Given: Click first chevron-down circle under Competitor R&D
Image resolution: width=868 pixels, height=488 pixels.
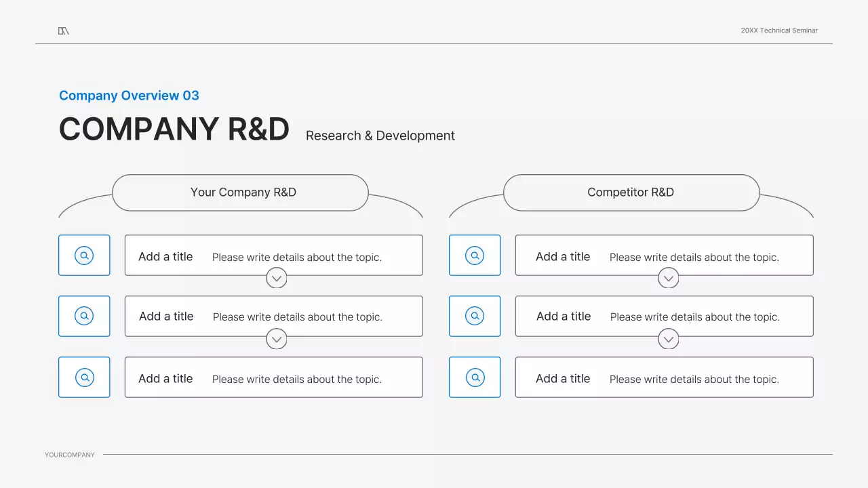Looking at the screenshot, I should [x=669, y=278].
